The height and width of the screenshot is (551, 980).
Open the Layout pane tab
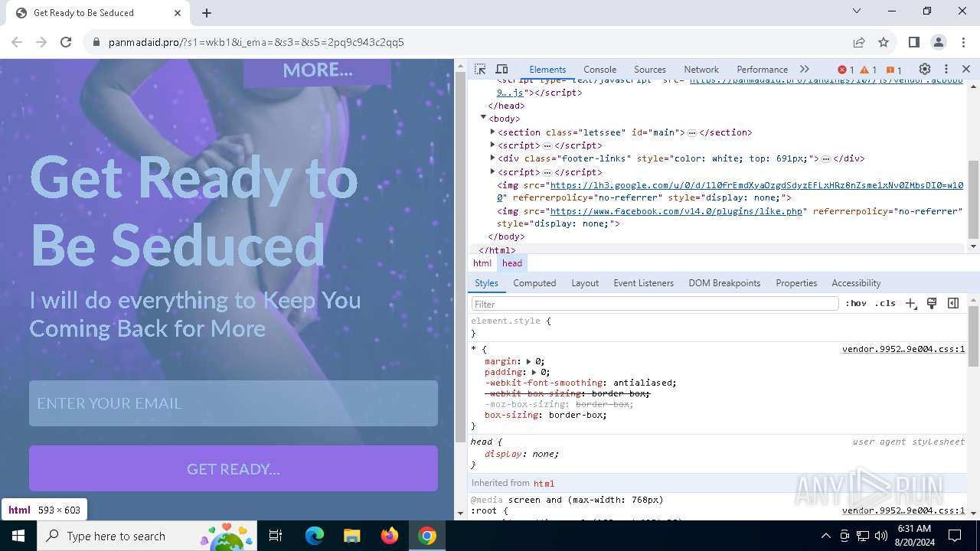tap(585, 283)
